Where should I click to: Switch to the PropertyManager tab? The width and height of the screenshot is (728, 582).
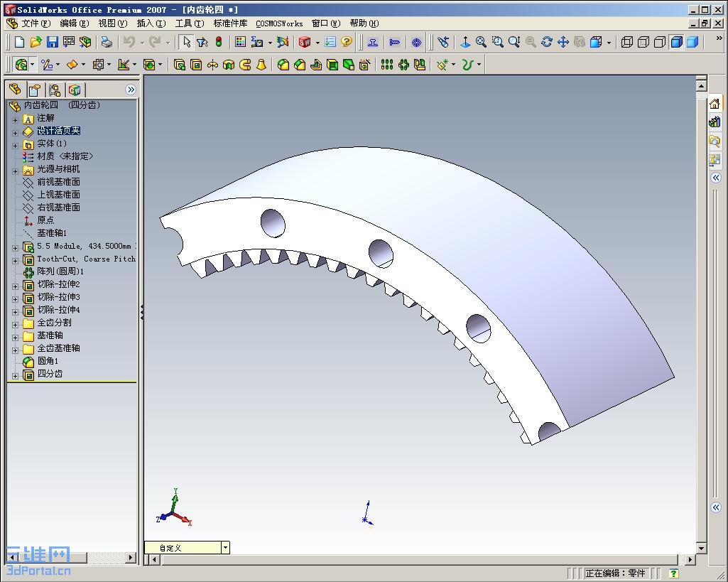(x=35, y=89)
